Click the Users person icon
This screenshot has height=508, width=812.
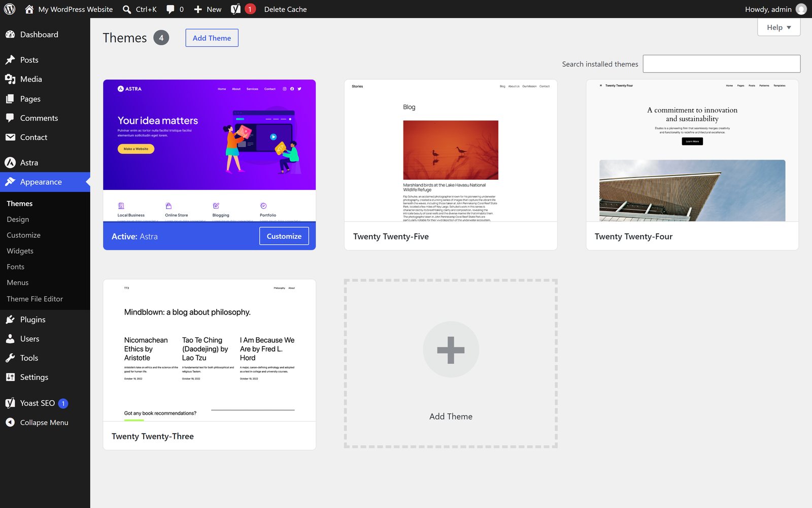[x=10, y=339]
